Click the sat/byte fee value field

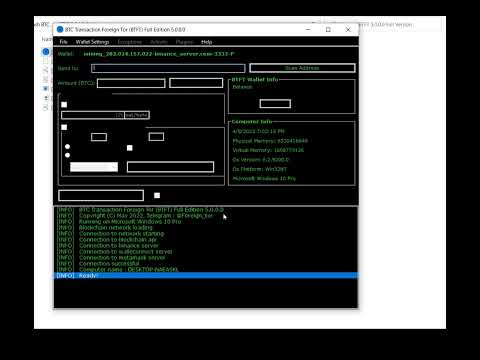coord(93,115)
